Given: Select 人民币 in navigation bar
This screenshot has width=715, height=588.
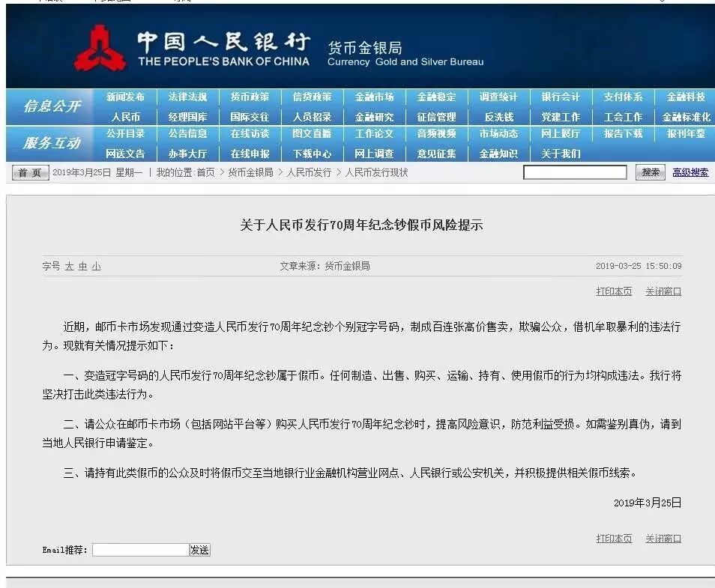Looking at the screenshot, I should click(125, 117).
